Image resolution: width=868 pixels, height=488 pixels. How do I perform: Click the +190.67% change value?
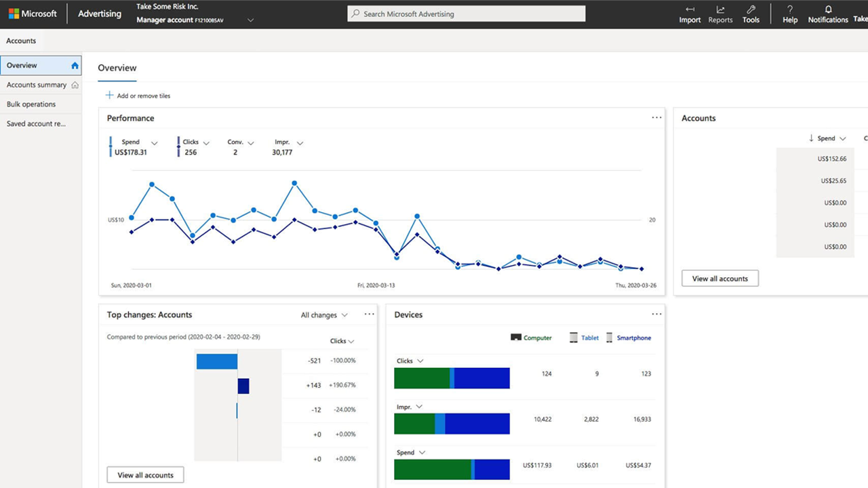[x=342, y=385]
